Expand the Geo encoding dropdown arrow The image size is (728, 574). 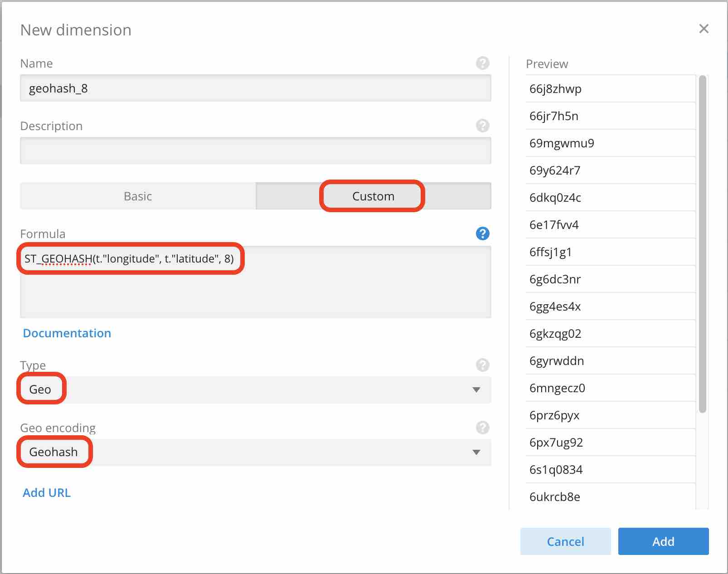coord(476,452)
